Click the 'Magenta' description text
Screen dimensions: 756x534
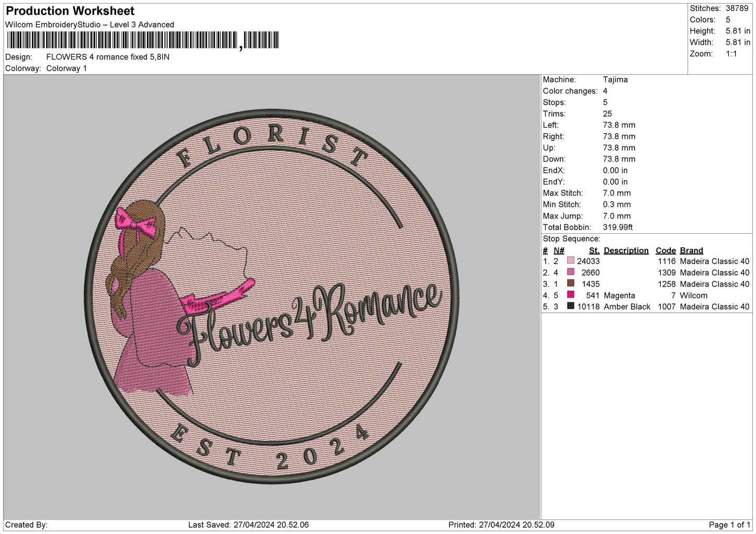(x=619, y=296)
